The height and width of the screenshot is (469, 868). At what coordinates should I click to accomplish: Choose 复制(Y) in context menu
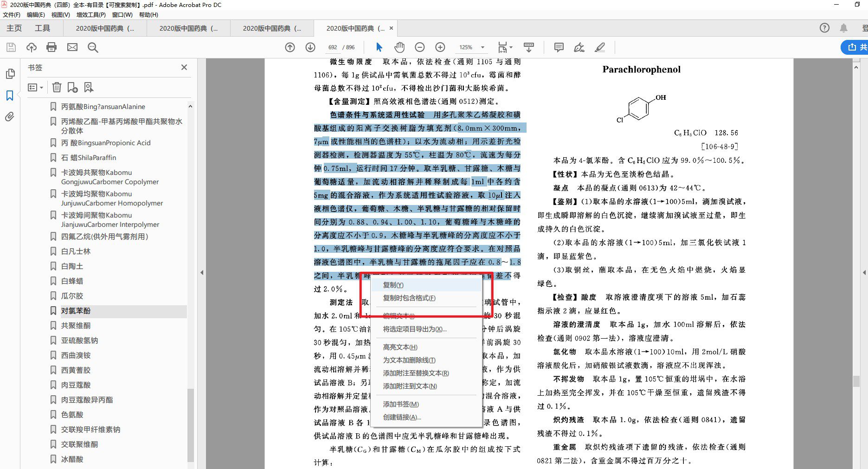click(426, 285)
